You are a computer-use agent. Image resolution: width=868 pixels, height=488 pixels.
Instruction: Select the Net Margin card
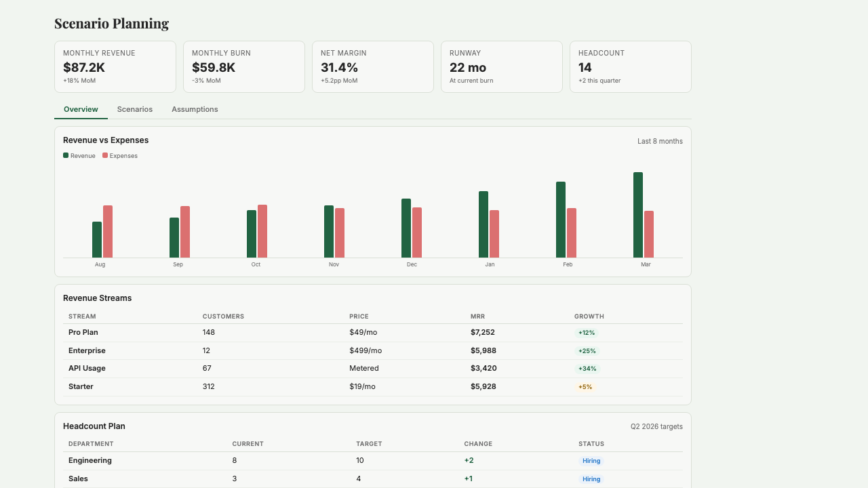[x=373, y=66]
